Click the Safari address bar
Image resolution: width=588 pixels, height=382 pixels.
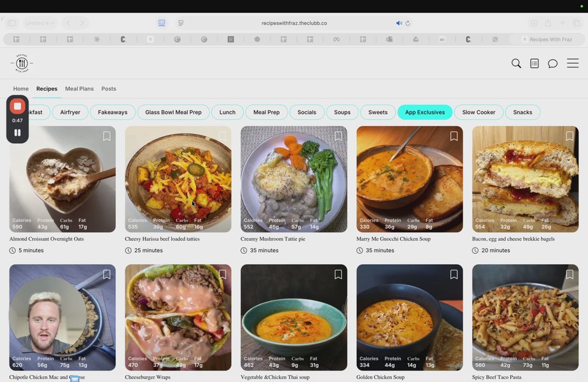pyautogui.click(x=294, y=23)
